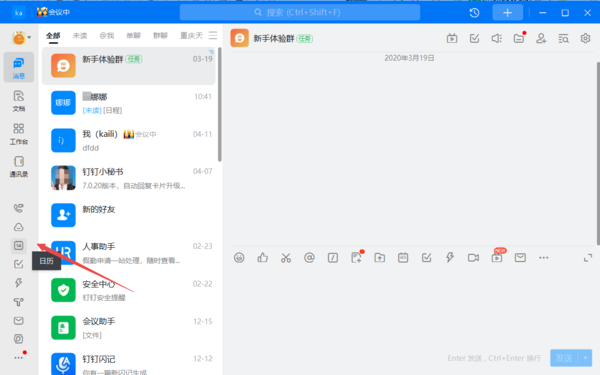Click the document icon with red dot in toolbar
Screen dimensions: 600x375
point(357,257)
